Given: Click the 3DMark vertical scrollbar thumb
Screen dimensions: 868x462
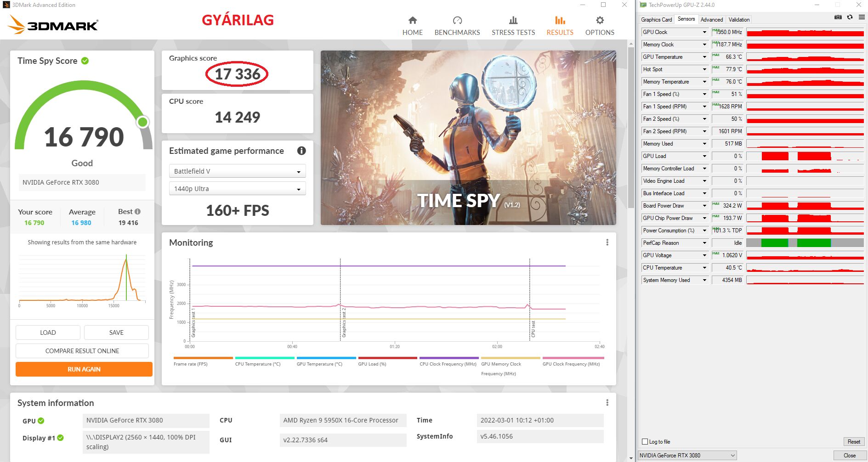Looking at the screenshot, I should click(x=630, y=127).
